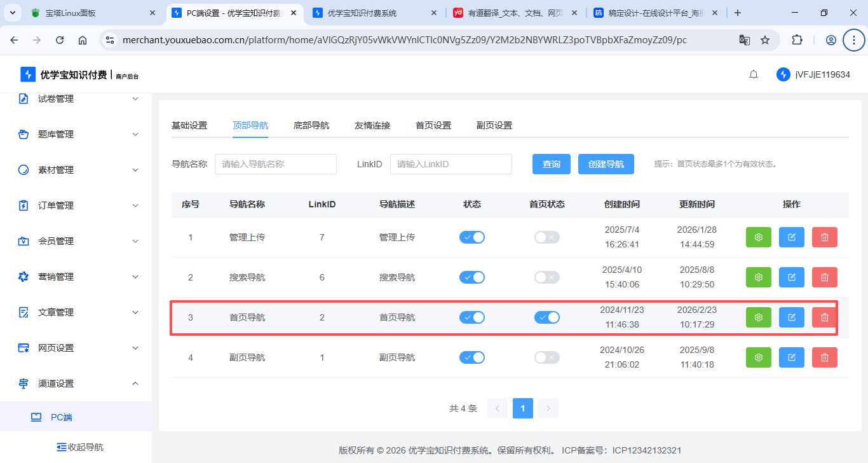Click the 创建导航 button
This screenshot has height=463, width=868.
point(606,164)
